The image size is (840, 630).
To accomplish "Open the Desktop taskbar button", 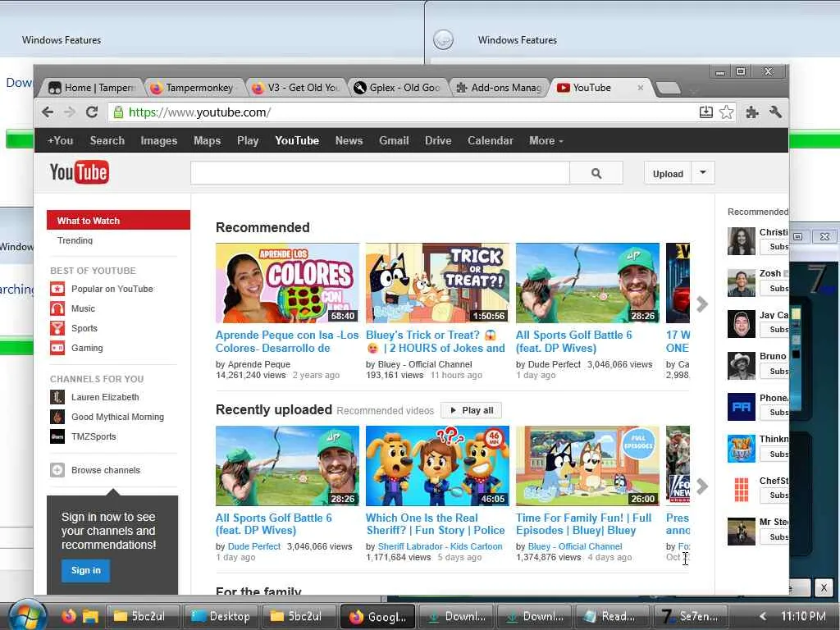I will (221, 617).
